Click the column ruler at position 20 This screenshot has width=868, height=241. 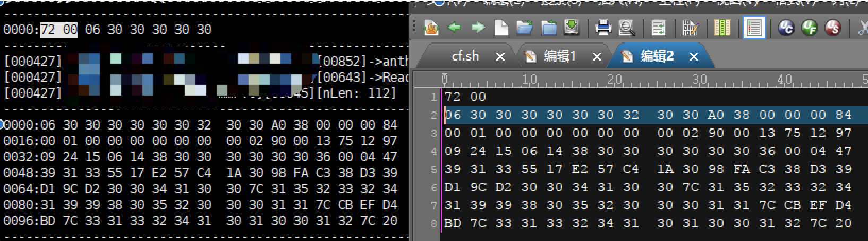tap(615, 80)
